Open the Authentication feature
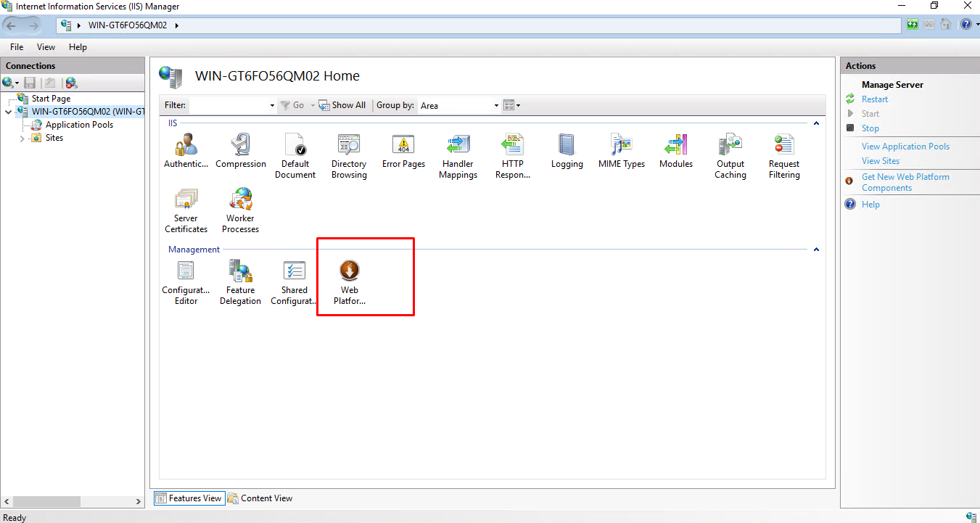 pos(186,150)
